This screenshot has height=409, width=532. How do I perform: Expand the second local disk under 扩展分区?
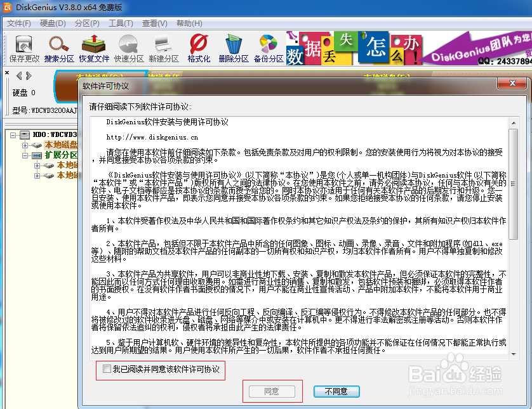(x=37, y=176)
